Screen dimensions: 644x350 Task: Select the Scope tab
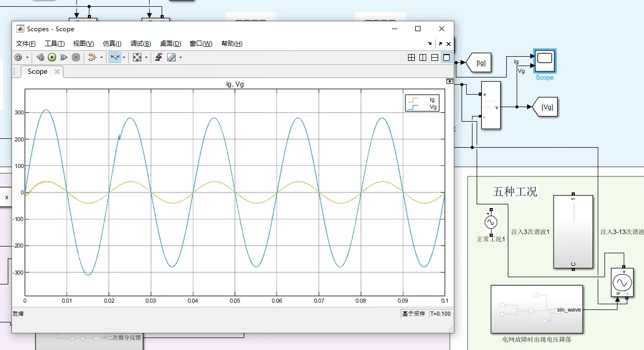36,71
